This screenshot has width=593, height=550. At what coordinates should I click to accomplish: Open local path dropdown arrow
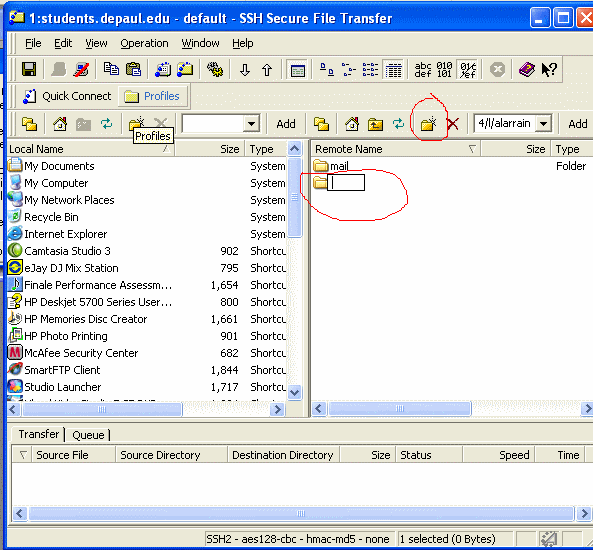(251, 123)
